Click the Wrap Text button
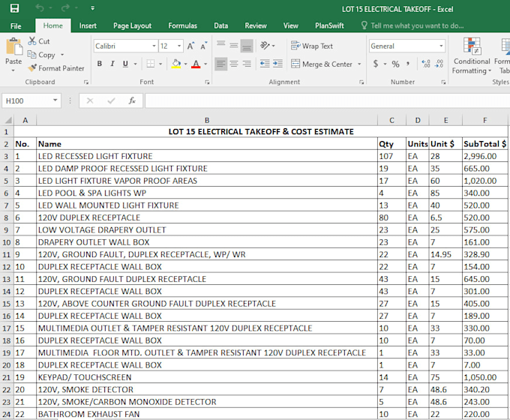 click(x=312, y=46)
